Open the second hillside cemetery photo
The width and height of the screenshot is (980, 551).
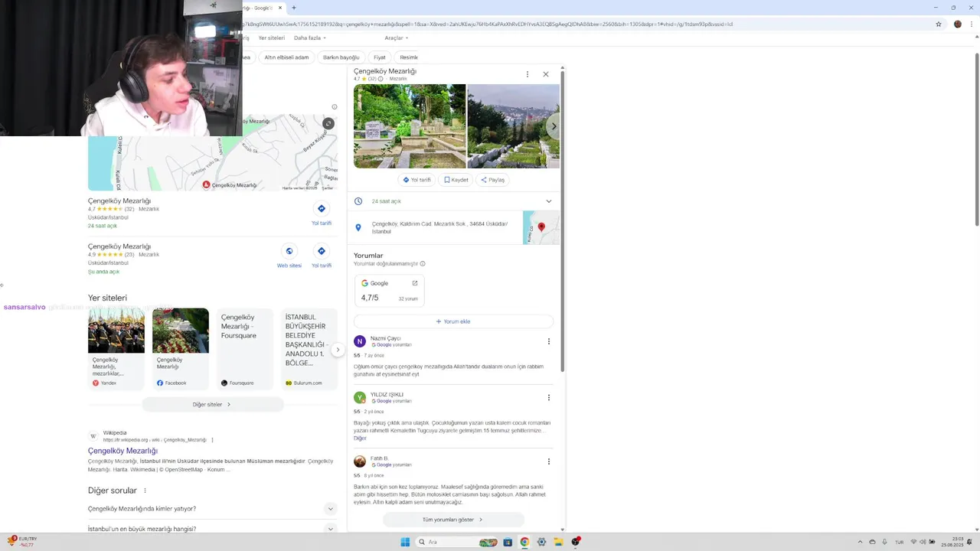click(514, 126)
